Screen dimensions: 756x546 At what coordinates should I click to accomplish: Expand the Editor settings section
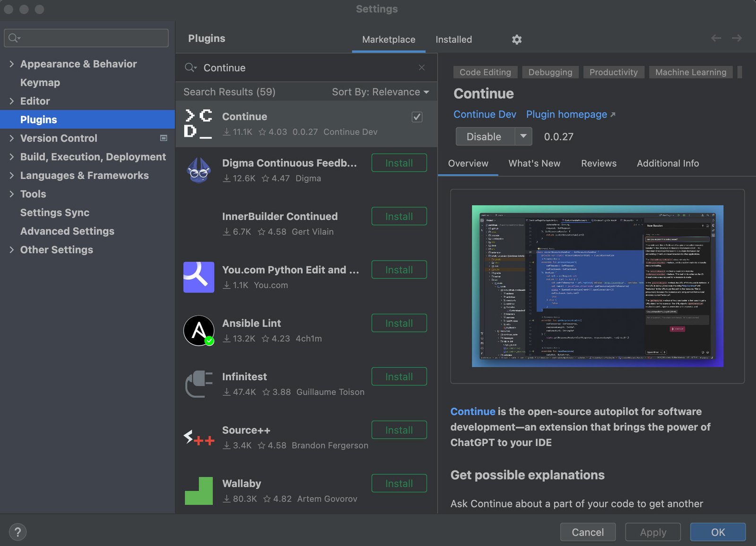pyautogui.click(x=11, y=101)
